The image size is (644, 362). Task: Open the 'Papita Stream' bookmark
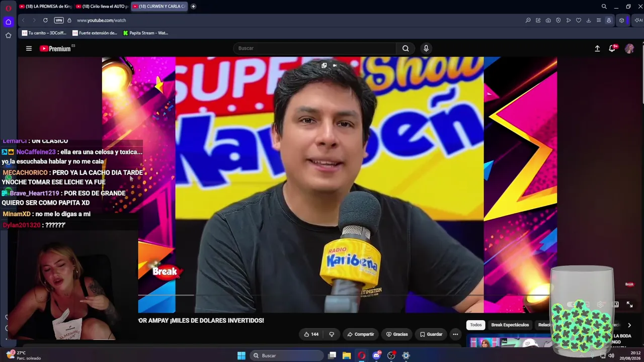pyautogui.click(x=146, y=33)
